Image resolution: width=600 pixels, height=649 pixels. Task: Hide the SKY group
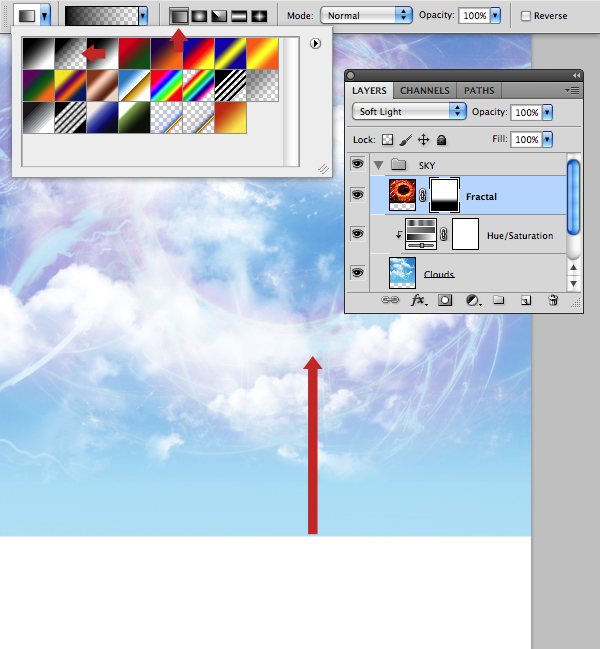click(x=358, y=164)
